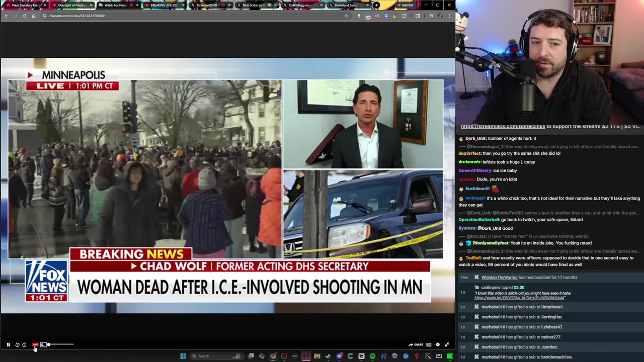
Task: Select 'gifted a sub to Unterhose1' row
Action: 550,307
